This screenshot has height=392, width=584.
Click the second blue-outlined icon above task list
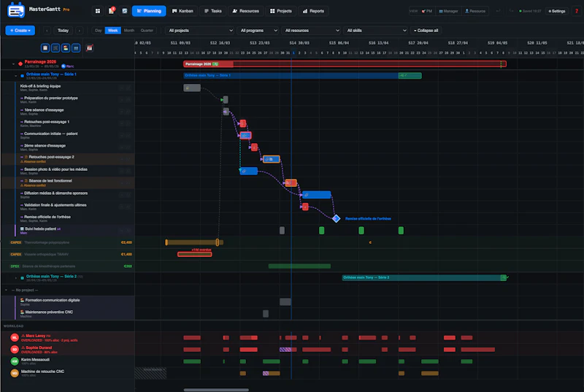coord(55,47)
